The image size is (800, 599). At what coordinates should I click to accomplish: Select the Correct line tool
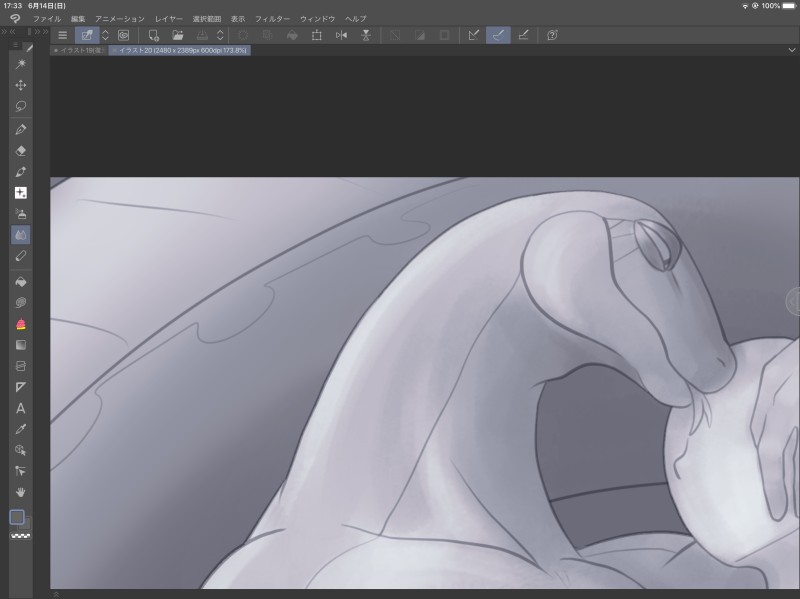click(21, 471)
